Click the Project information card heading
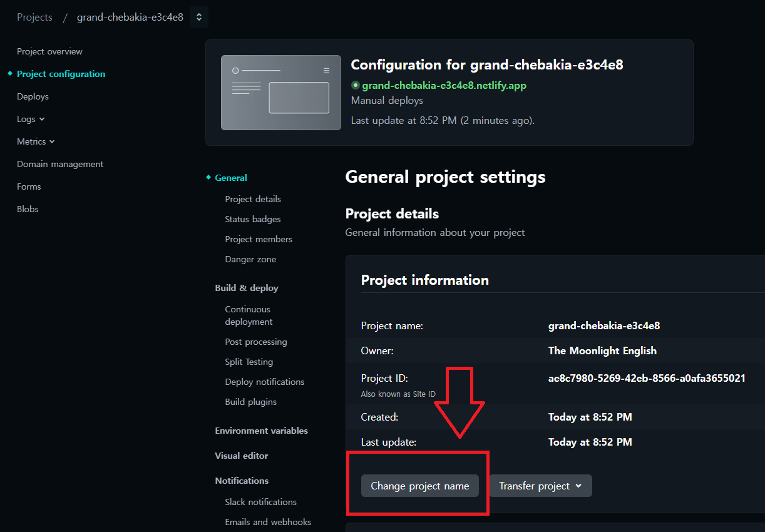The height and width of the screenshot is (532, 765). point(425,280)
